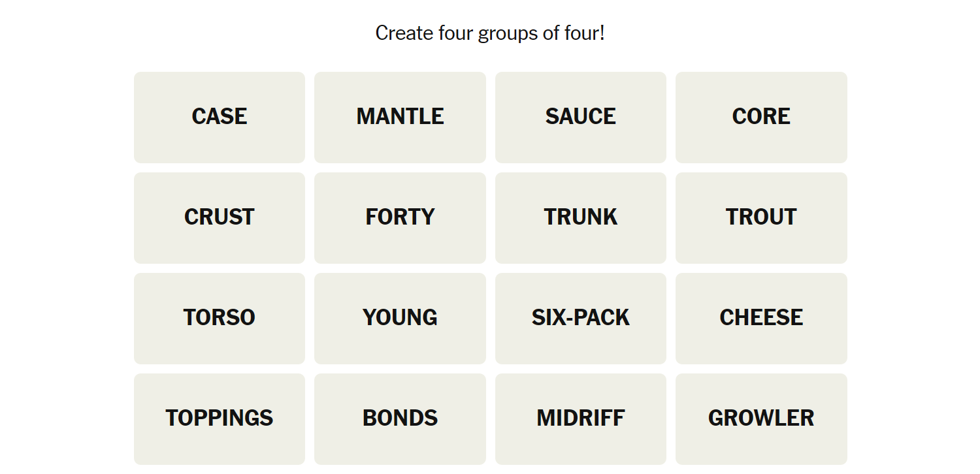Select the TROUT tile
Screen dimensions: 980x474
(761, 218)
